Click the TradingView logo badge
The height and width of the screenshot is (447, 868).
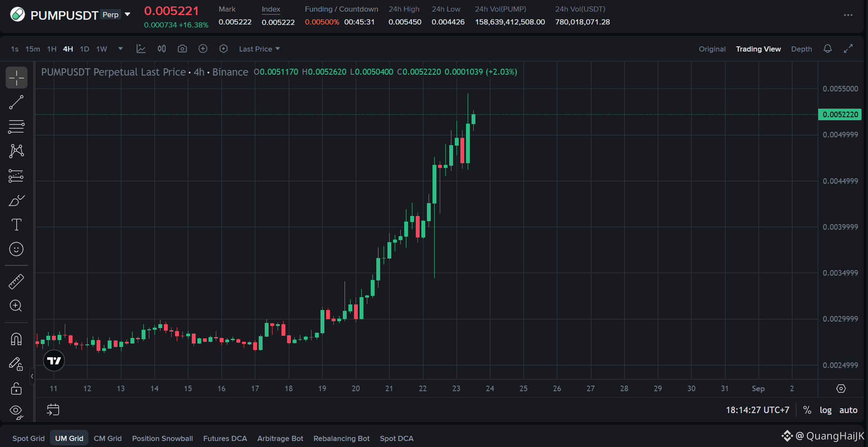pyautogui.click(x=54, y=361)
